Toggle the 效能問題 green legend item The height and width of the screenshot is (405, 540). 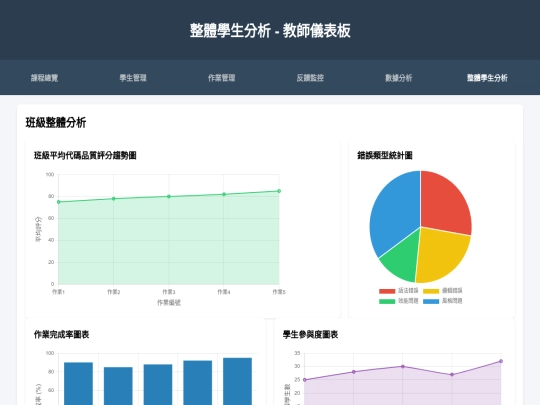click(x=398, y=301)
